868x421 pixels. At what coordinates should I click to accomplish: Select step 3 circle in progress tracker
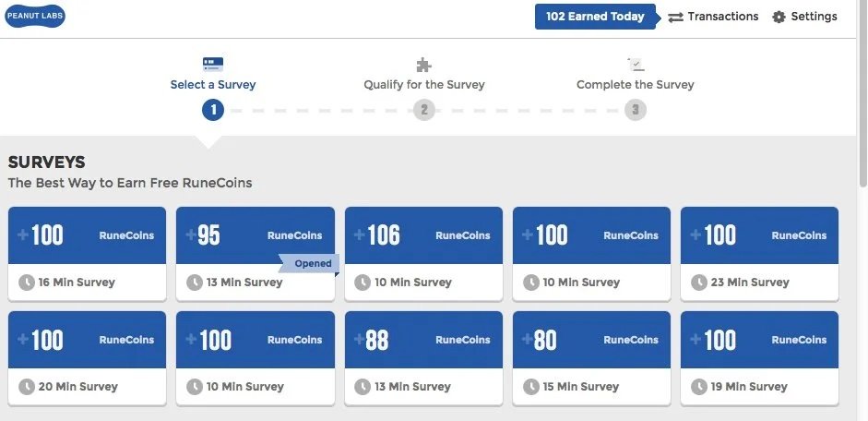[636, 110]
